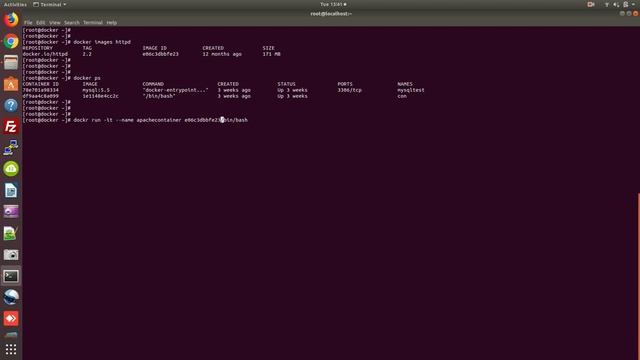Open the camera screenshot dock icon

(11, 255)
